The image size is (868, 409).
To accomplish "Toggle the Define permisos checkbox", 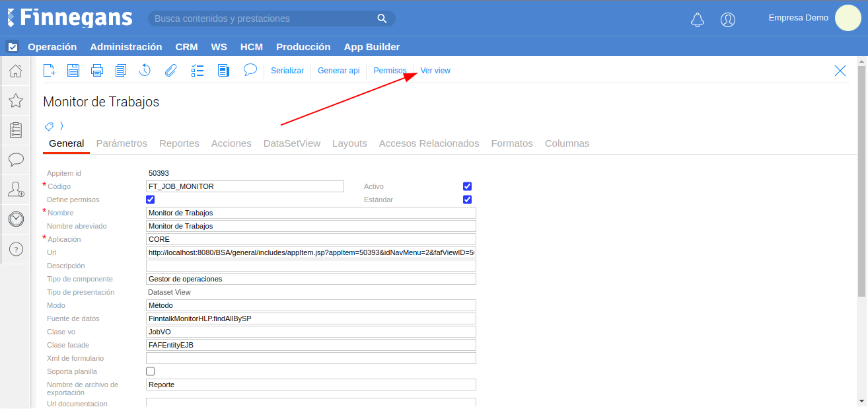I will pyautogui.click(x=151, y=200).
